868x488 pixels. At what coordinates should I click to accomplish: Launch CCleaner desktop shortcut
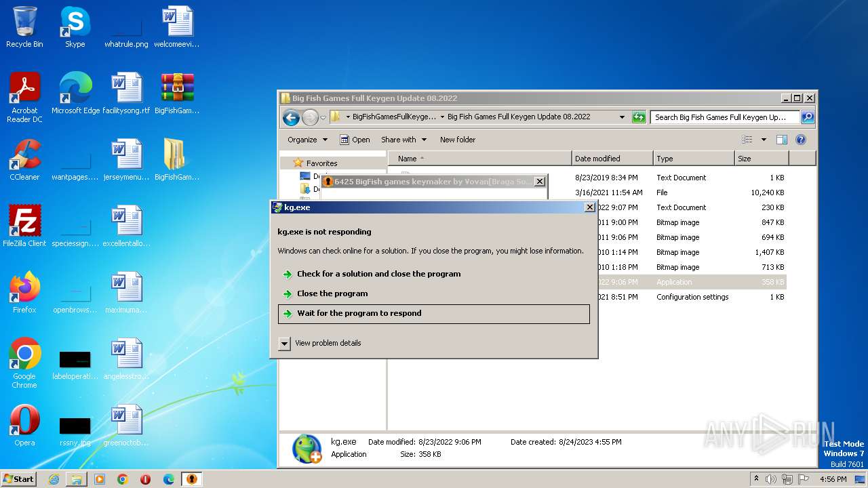click(x=24, y=160)
